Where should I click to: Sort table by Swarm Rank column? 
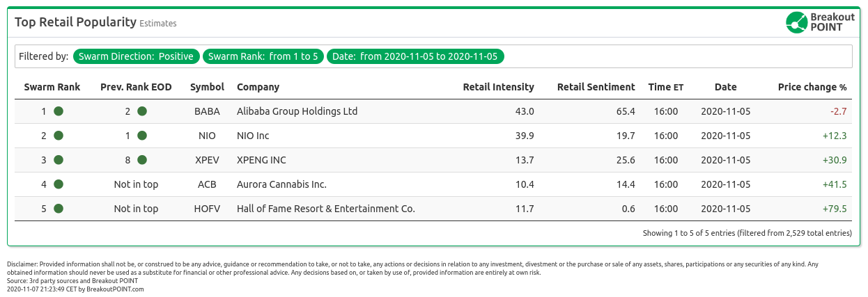52,87
